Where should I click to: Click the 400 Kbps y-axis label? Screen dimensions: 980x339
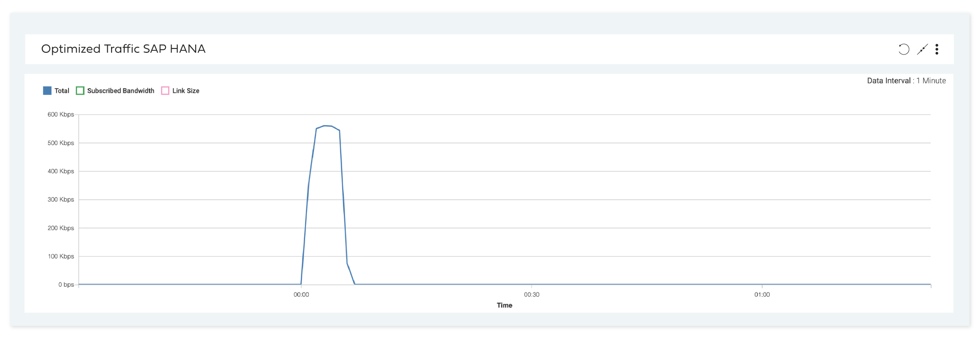pyautogui.click(x=61, y=171)
